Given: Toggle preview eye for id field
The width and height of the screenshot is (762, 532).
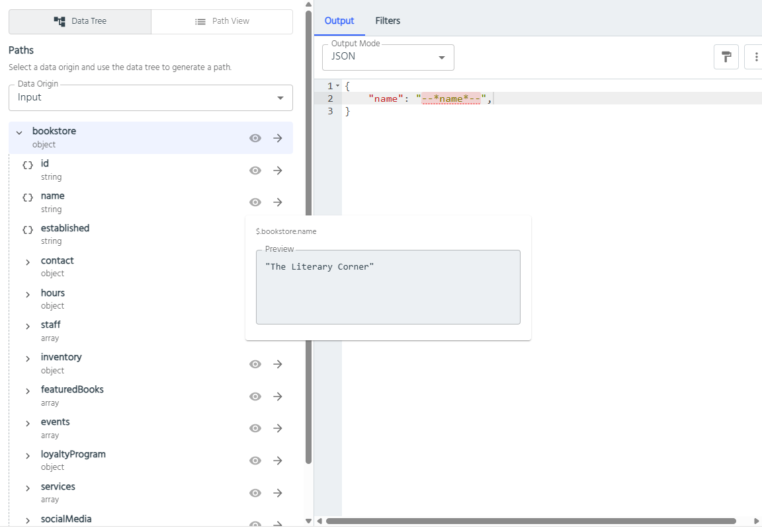Looking at the screenshot, I should tap(255, 171).
